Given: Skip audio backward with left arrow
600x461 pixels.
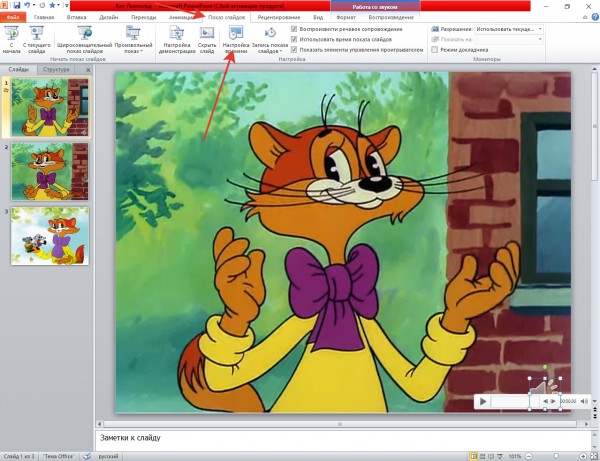Looking at the screenshot, I should click(545, 401).
